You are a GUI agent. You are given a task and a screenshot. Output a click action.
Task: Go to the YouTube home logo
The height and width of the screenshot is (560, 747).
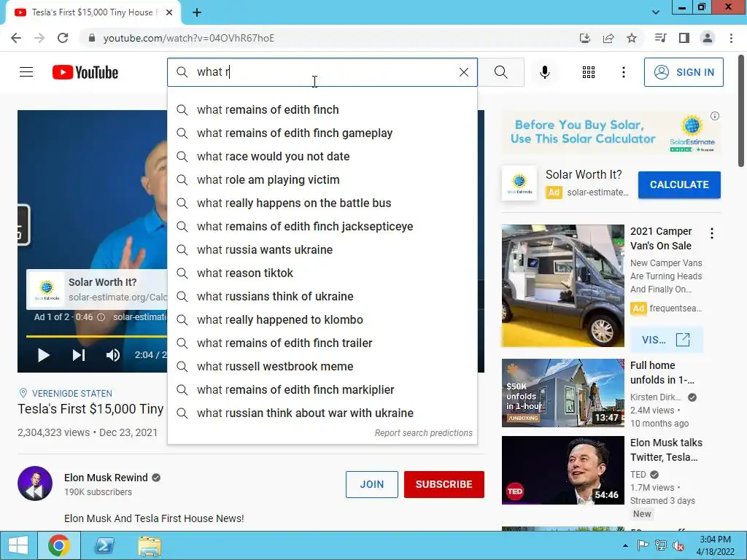[x=85, y=72]
